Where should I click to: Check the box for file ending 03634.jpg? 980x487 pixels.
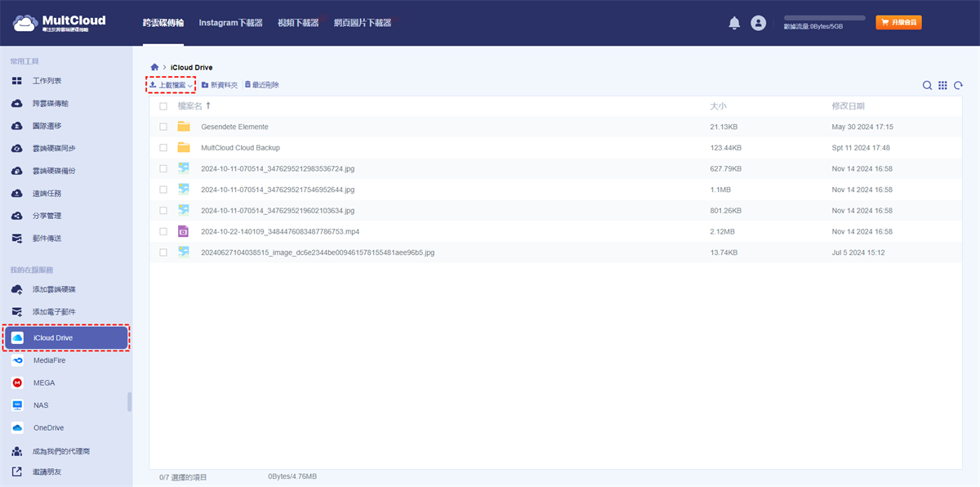coord(163,211)
